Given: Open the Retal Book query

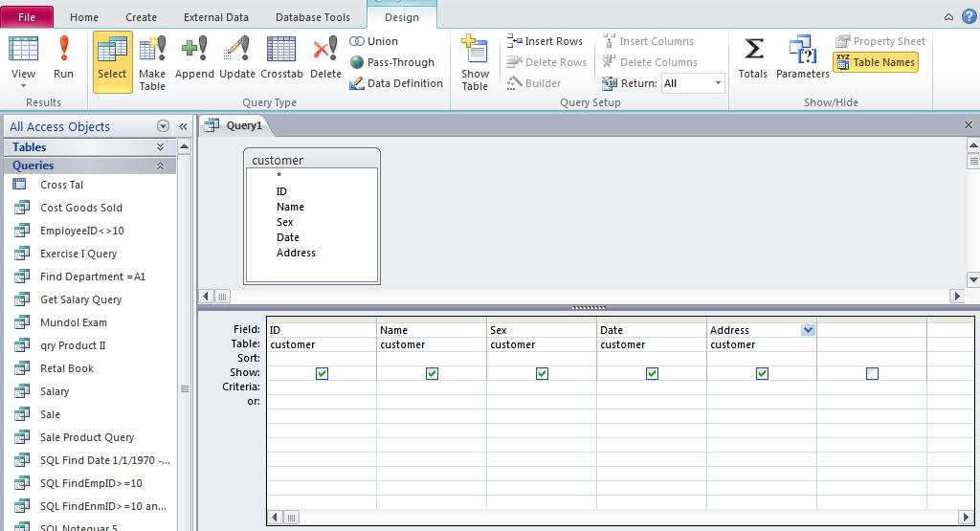Looking at the screenshot, I should pyautogui.click(x=67, y=368).
